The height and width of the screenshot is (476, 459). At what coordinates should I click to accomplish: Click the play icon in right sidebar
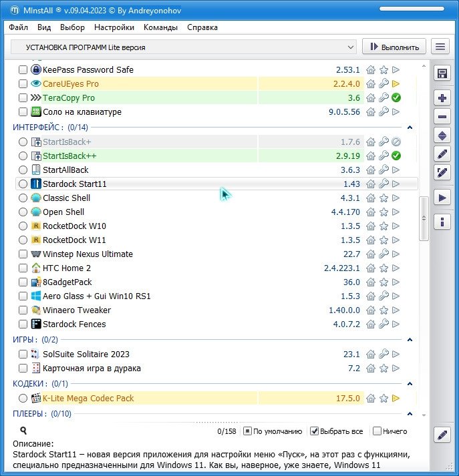(x=442, y=198)
